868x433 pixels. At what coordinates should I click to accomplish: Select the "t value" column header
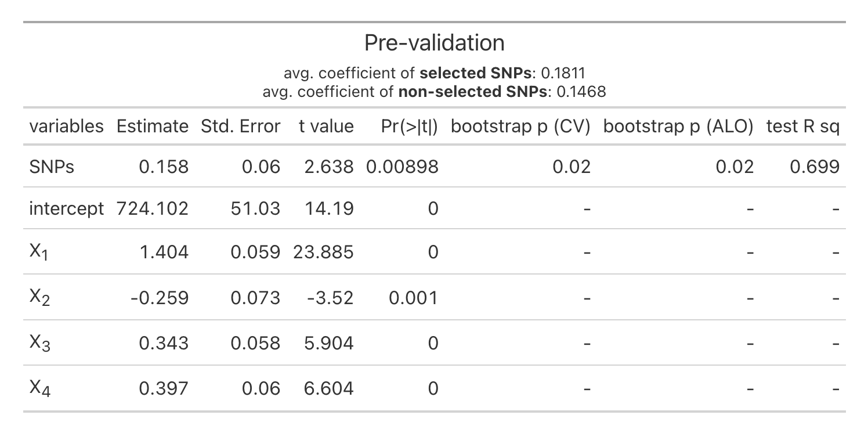pos(326,126)
